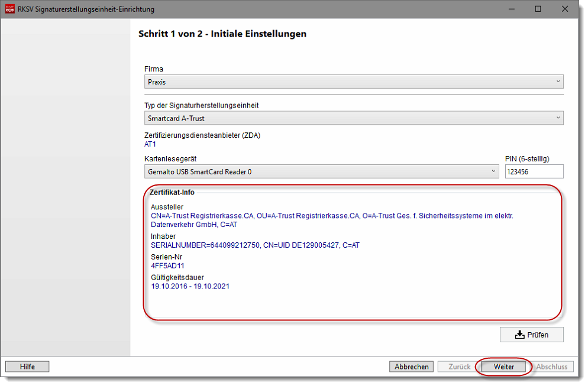Click the RKSV application icon in title bar
Image resolution: width=588 pixels, height=386 pixels.
coord(9,9)
